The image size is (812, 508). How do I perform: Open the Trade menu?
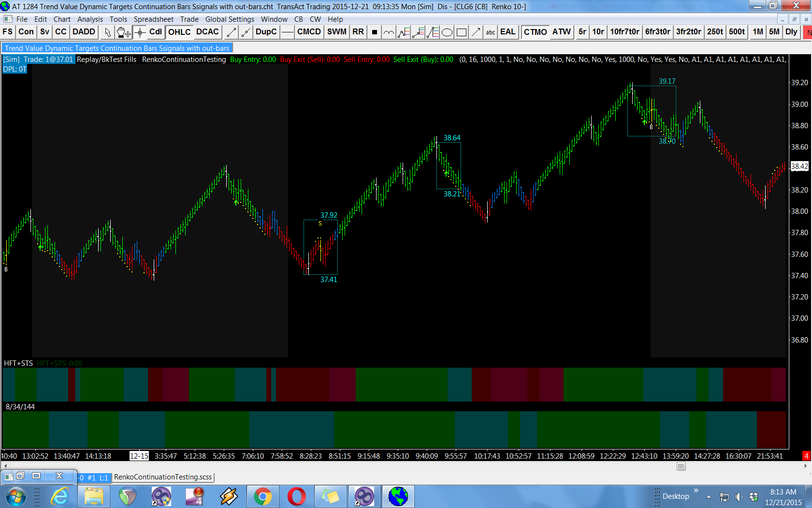189,19
